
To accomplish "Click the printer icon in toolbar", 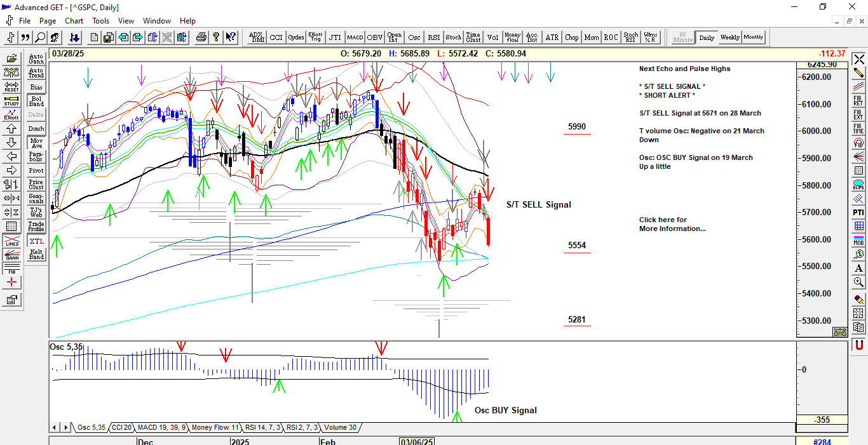I will point(201,37).
